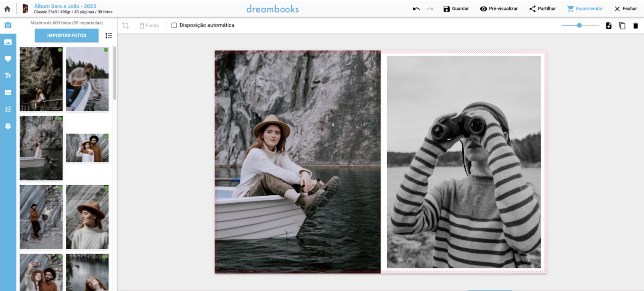Open the favorites heart panel

[x=8, y=59]
